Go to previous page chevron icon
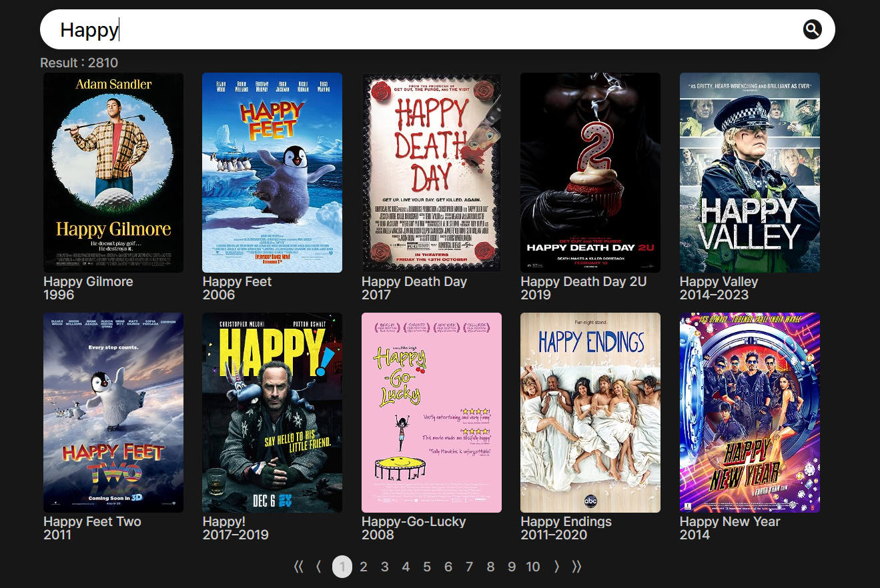This screenshot has height=588, width=880. click(319, 567)
